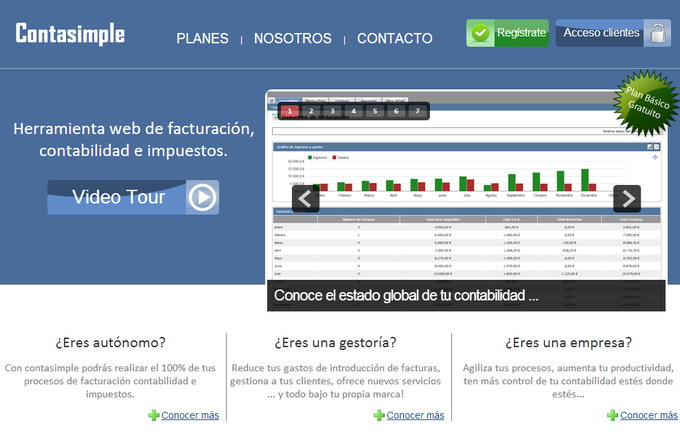Click the green Regístrate button

coord(507,33)
